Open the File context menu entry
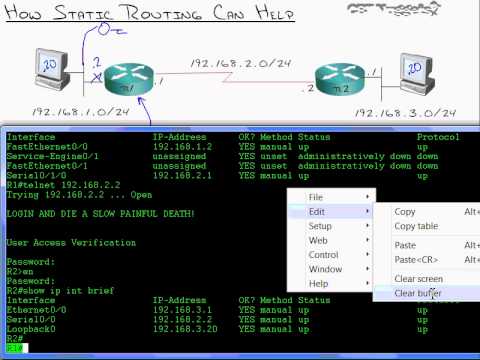 (331, 197)
